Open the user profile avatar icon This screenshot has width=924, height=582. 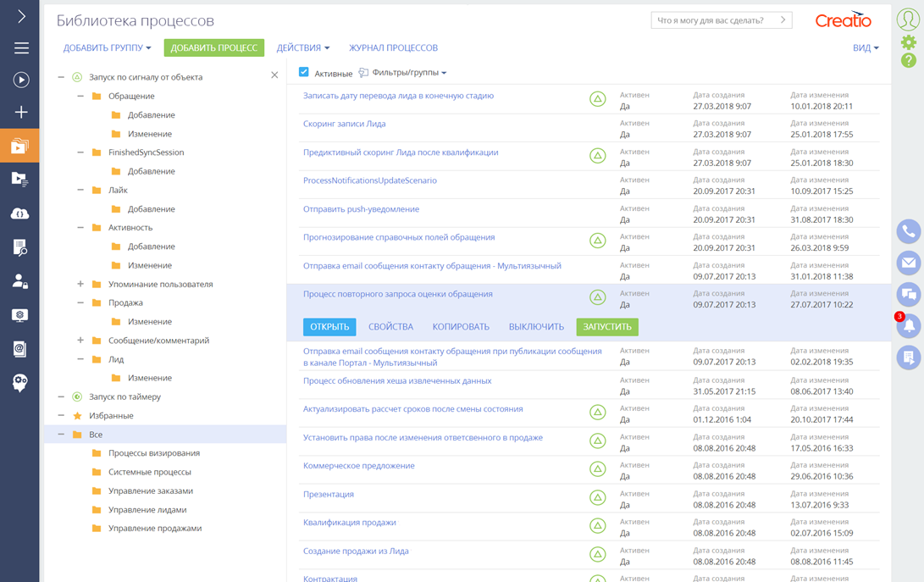coord(908,19)
